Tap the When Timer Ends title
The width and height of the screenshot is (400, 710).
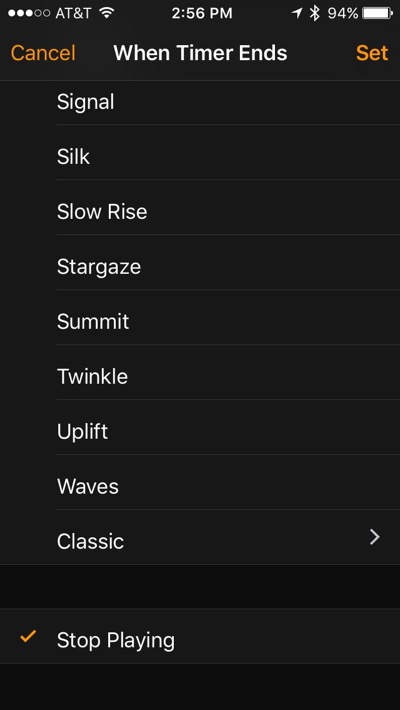tap(200, 53)
